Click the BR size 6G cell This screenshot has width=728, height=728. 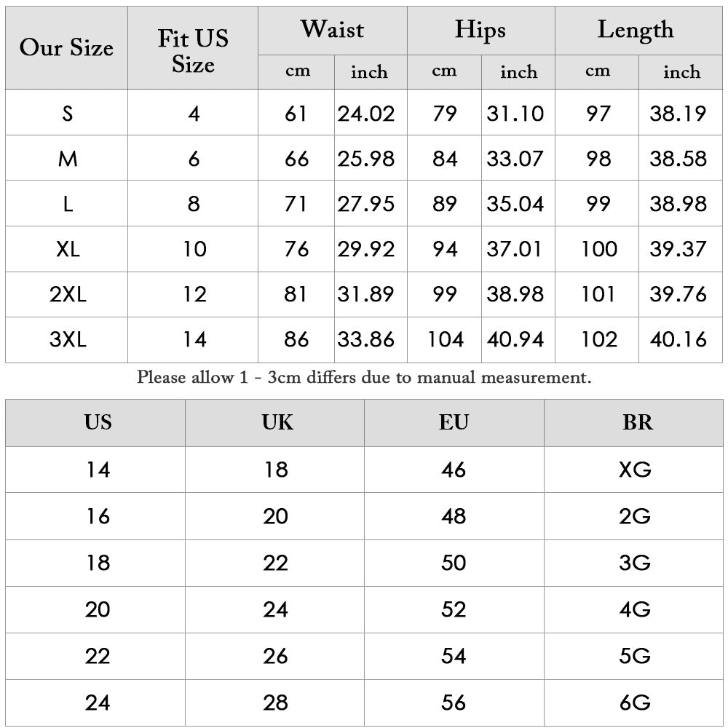click(x=635, y=703)
